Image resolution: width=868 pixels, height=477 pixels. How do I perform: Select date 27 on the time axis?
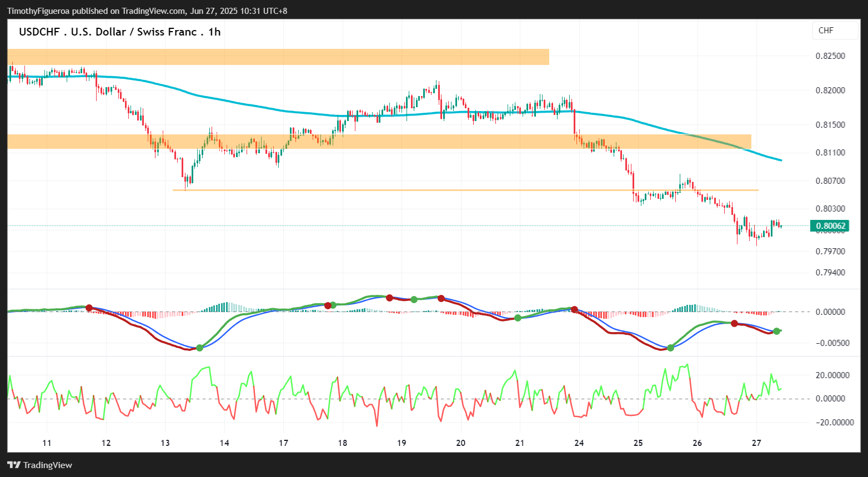756,443
